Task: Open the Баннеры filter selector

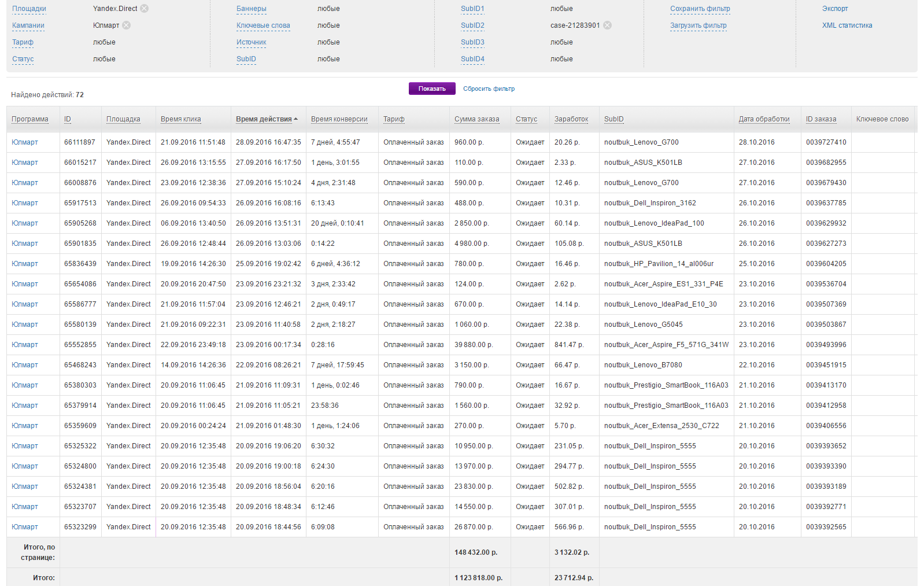Action: coord(252,9)
